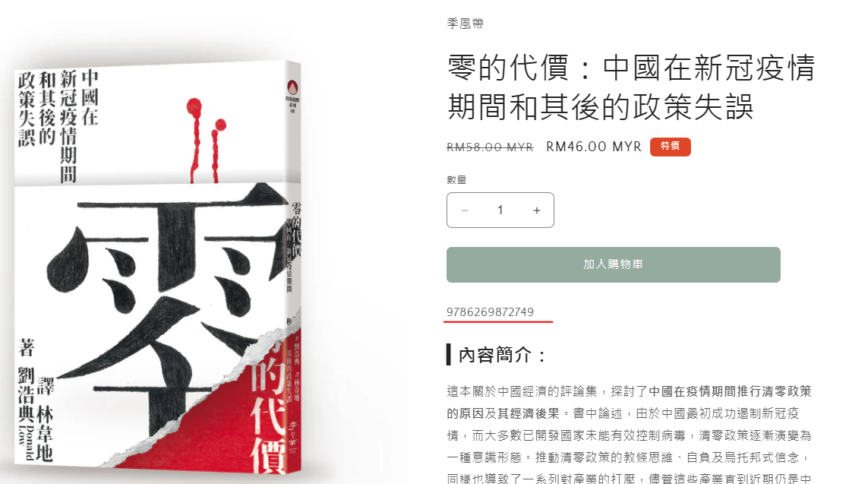Click the quantity number field
The image size is (868, 484).
point(500,210)
